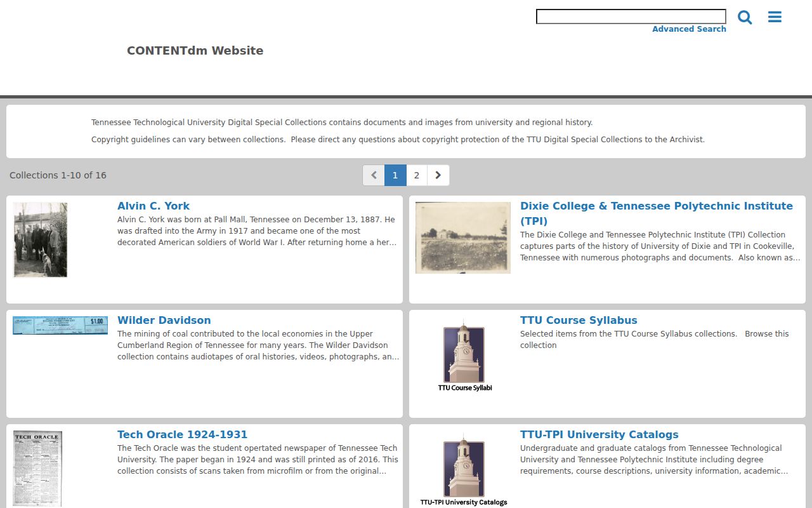Go to previous page with left chevron
The image size is (812, 508).
pyautogui.click(x=374, y=175)
